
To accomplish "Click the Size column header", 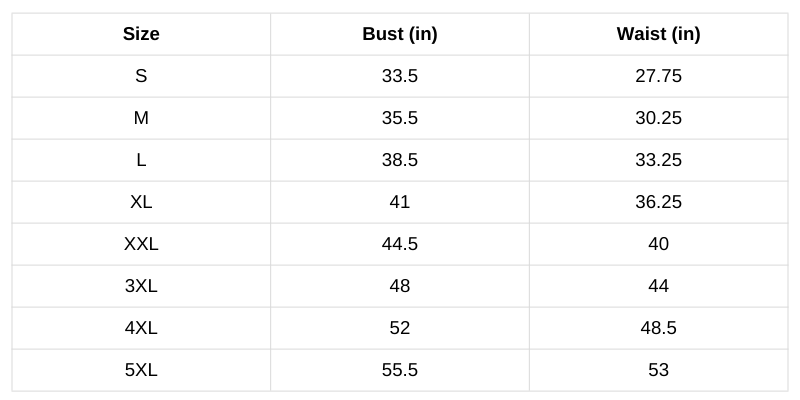I will [141, 34].
